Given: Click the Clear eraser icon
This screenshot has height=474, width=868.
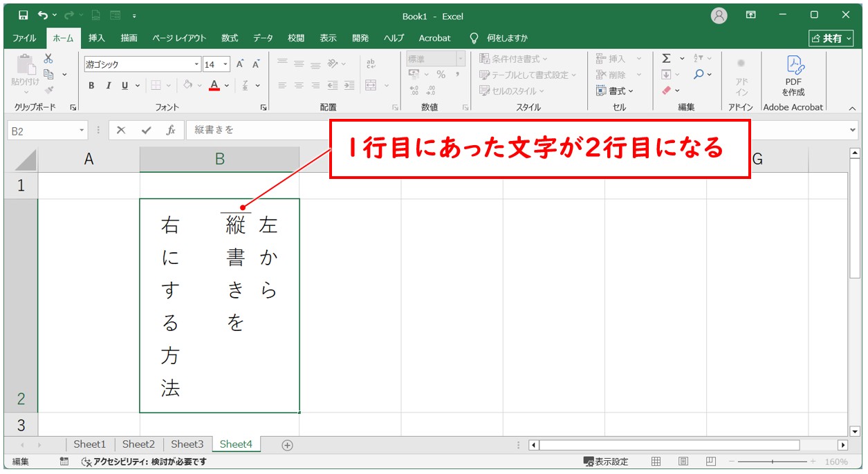Looking at the screenshot, I should click(666, 90).
